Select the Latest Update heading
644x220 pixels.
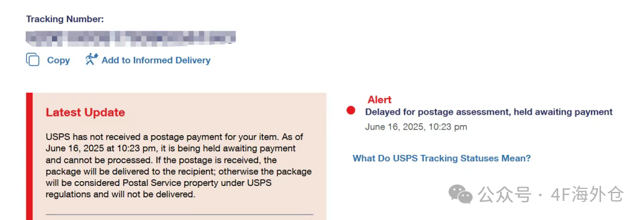pyautogui.click(x=85, y=112)
